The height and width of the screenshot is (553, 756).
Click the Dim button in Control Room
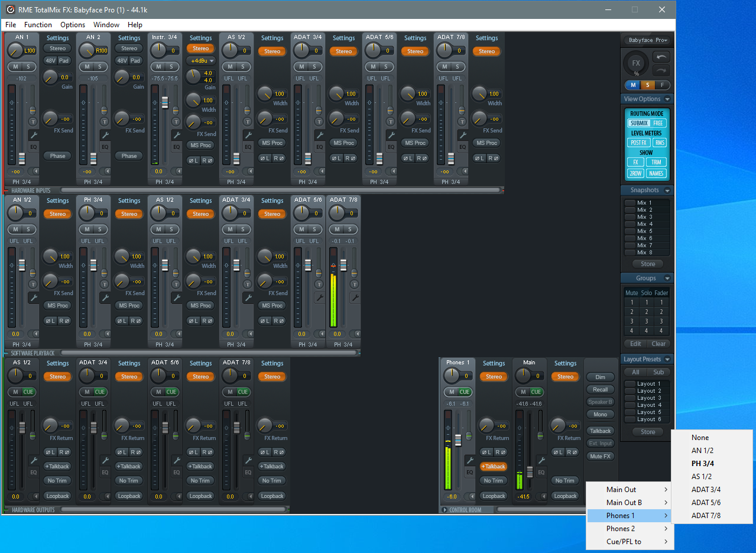(600, 377)
